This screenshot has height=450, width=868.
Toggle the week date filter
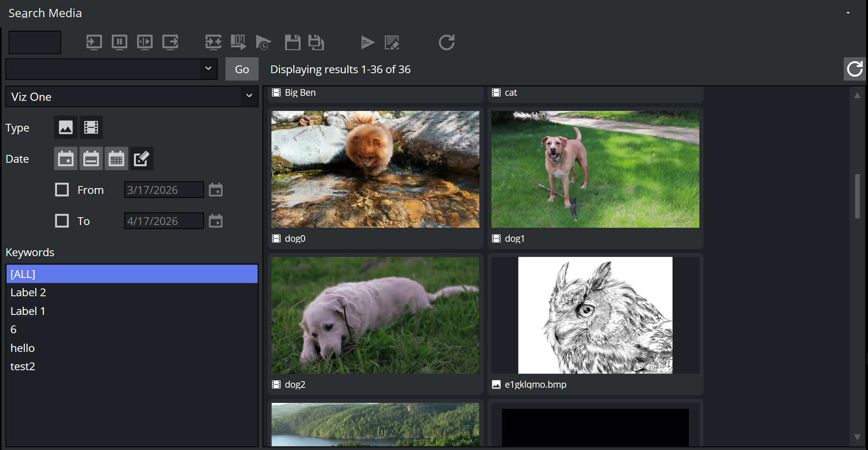91,158
